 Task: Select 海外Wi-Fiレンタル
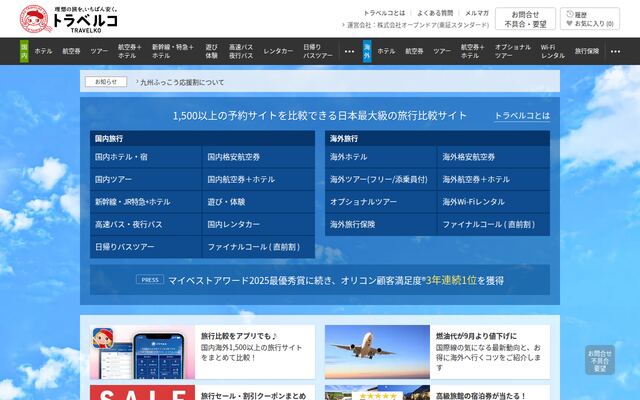click(x=494, y=202)
